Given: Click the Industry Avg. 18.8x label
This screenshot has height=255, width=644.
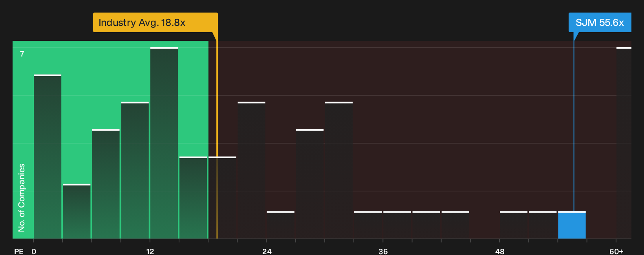Looking at the screenshot, I should [155, 22].
